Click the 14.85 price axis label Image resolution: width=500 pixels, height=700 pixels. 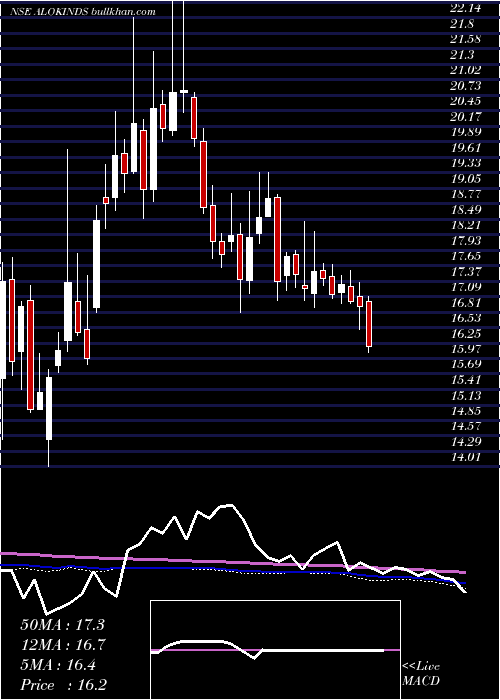pos(466,411)
